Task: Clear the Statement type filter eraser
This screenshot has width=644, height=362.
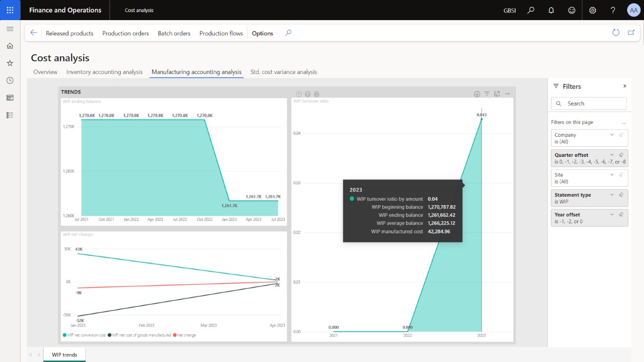Action: point(621,195)
